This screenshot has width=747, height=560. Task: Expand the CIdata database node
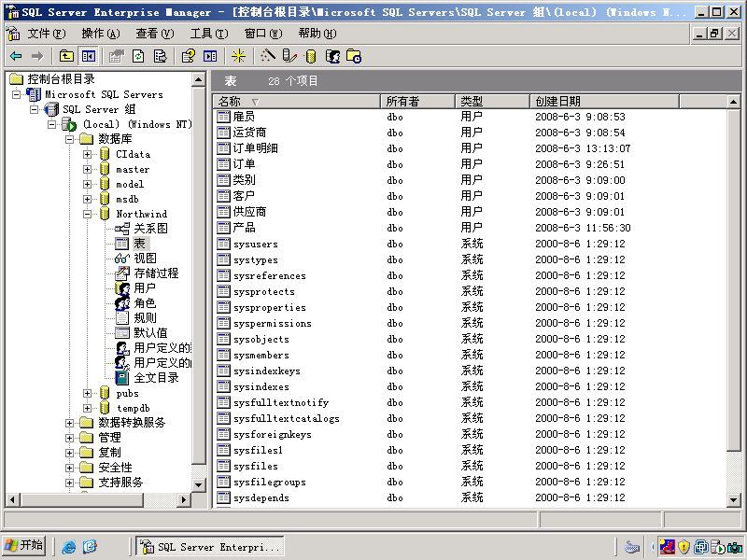(87, 154)
